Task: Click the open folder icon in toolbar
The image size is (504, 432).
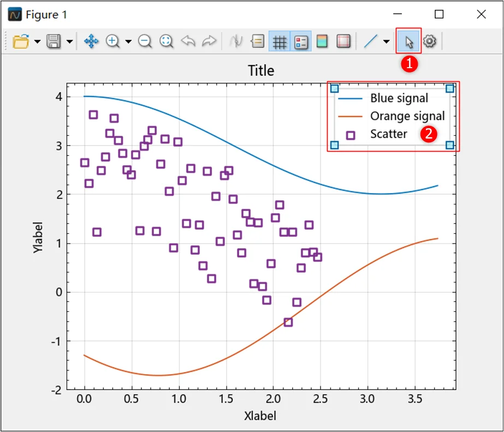Action: pyautogui.click(x=21, y=41)
